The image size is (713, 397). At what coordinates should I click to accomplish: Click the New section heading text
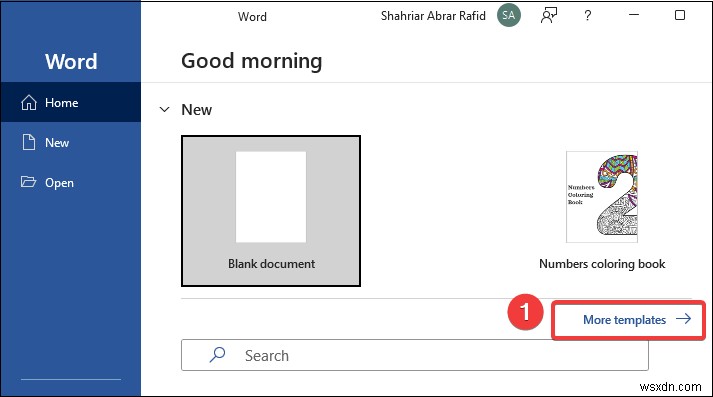click(196, 110)
